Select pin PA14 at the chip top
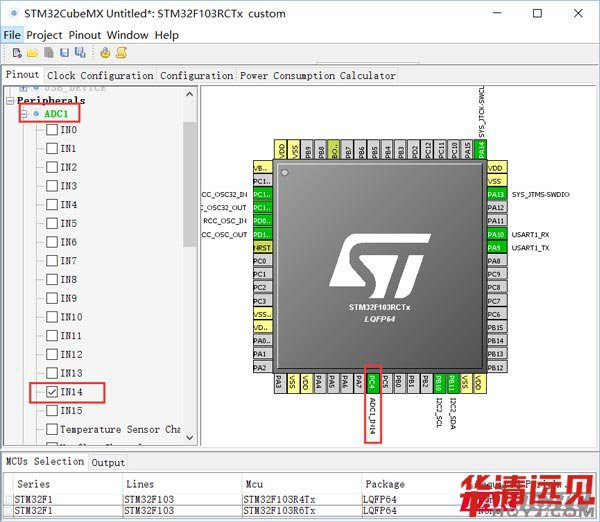The width and height of the screenshot is (600, 522). coord(481,150)
